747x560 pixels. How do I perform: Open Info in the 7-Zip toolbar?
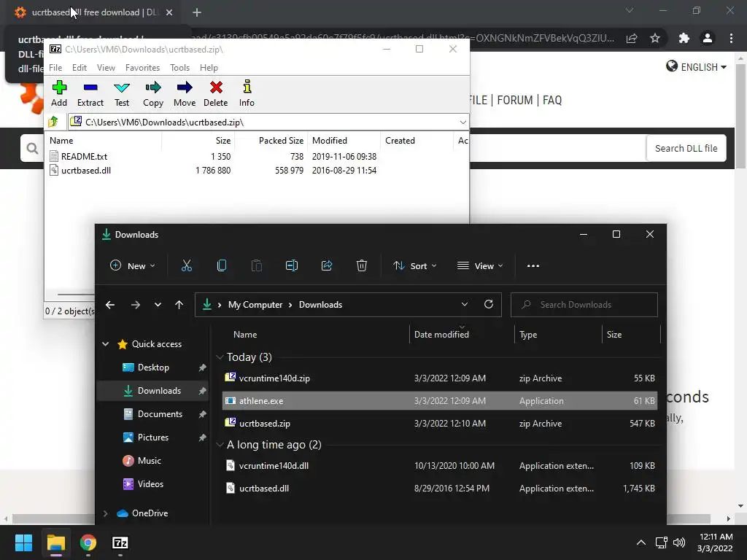click(247, 93)
